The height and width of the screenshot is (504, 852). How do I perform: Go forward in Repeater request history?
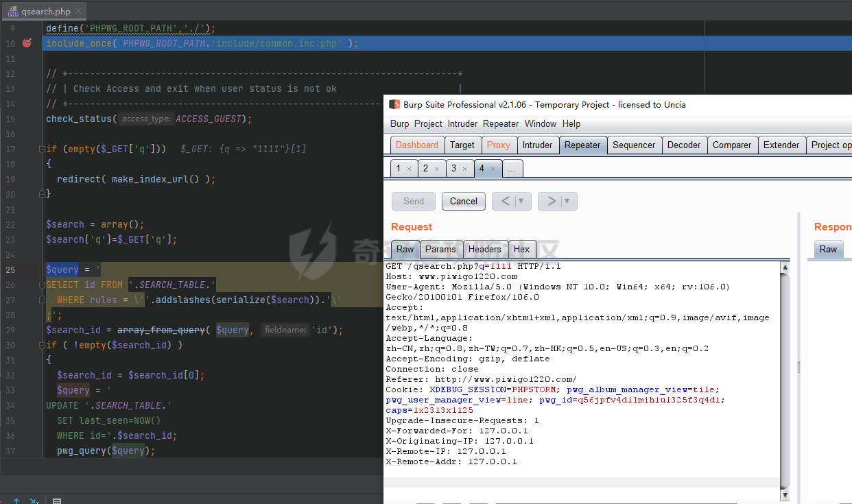pyautogui.click(x=551, y=201)
